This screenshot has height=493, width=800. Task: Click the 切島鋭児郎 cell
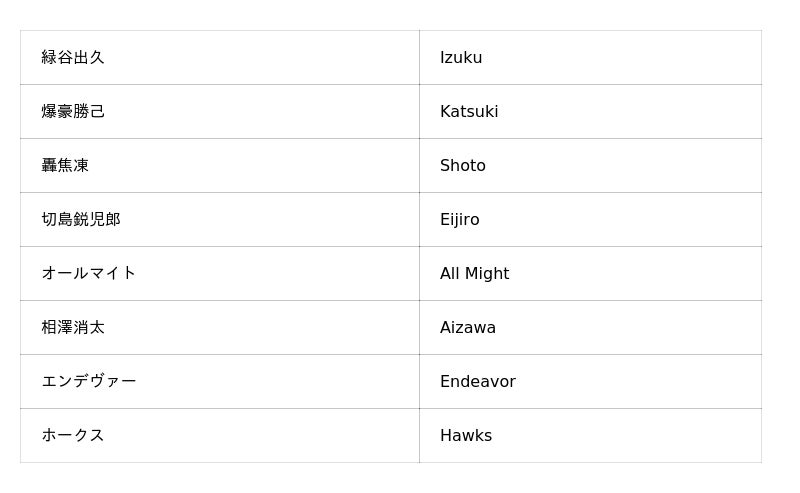coord(81,220)
